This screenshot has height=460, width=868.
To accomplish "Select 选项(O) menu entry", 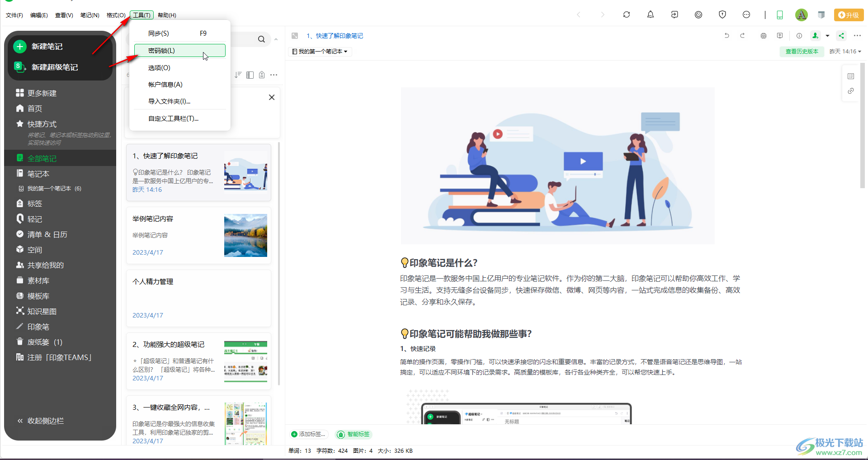I will [x=180, y=68].
